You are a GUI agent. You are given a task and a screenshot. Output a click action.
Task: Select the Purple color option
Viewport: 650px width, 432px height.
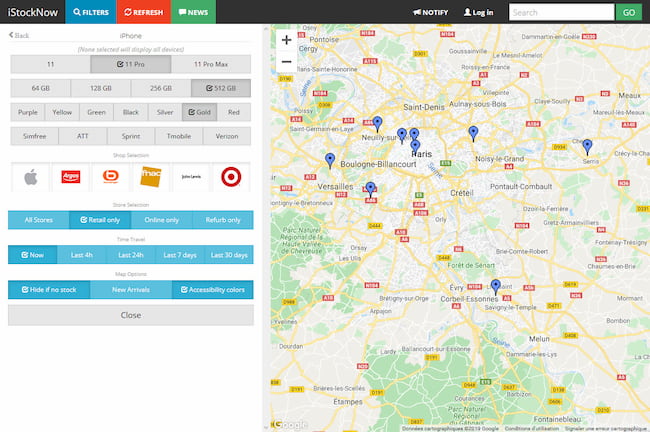pyautogui.click(x=28, y=112)
